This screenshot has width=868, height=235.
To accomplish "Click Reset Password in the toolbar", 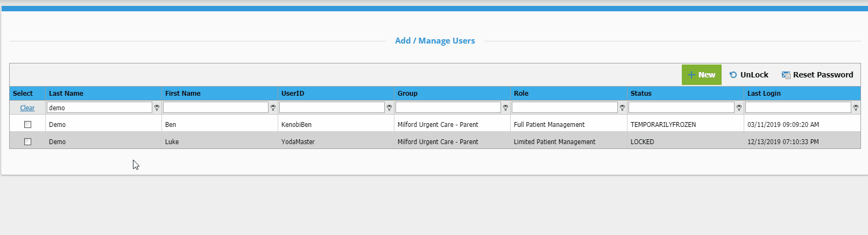I will [817, 75].
